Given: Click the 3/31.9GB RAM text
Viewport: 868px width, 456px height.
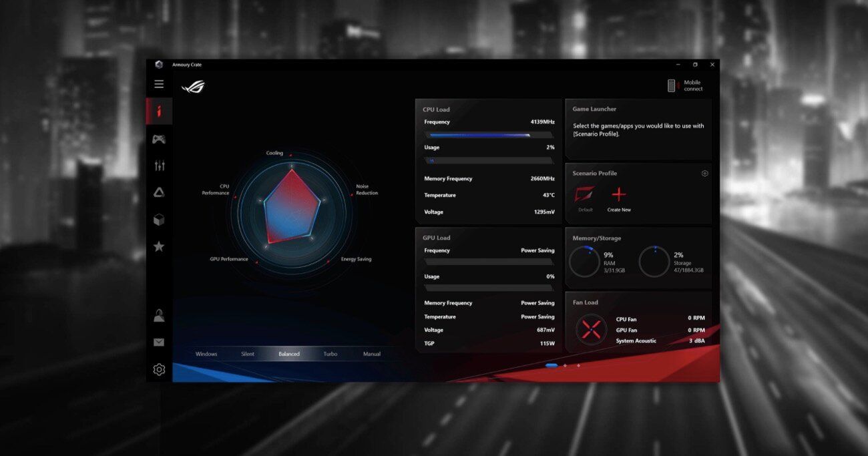Looking at the screenshot, I should pos(614,270).
